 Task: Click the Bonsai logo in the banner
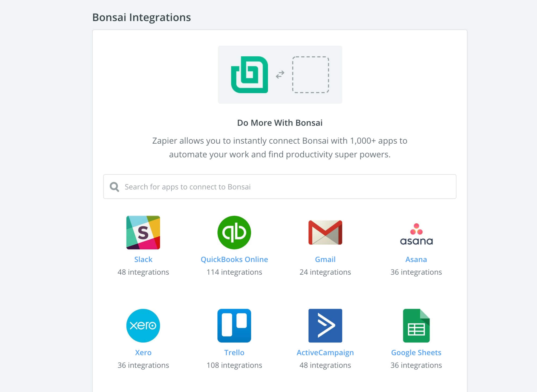pos(249,75)
